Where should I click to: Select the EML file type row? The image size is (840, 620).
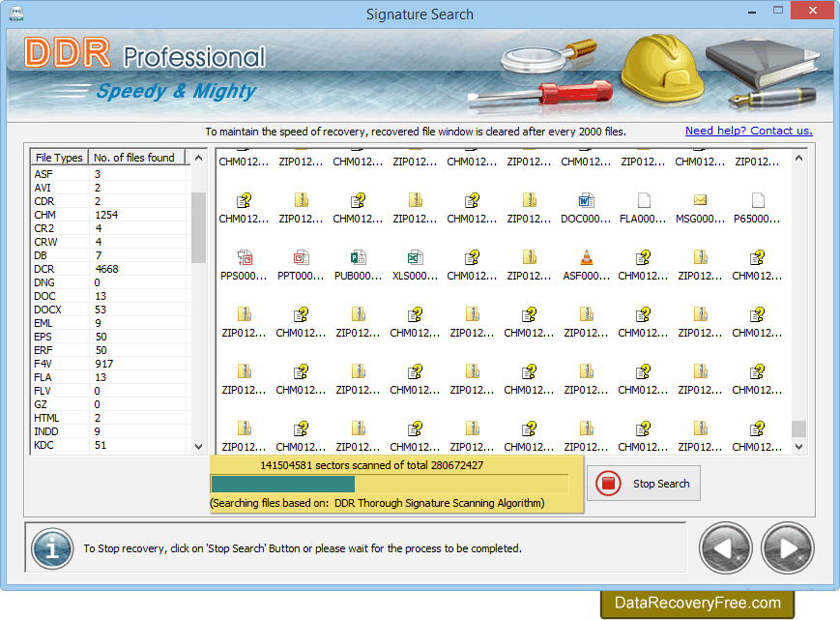pyautogui.click(x=110, y=323)
